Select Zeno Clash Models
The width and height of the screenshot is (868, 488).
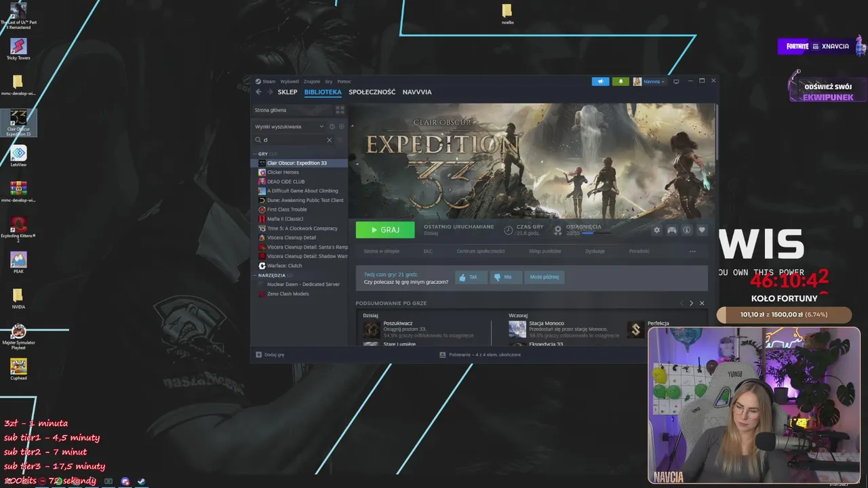point(299,293)
